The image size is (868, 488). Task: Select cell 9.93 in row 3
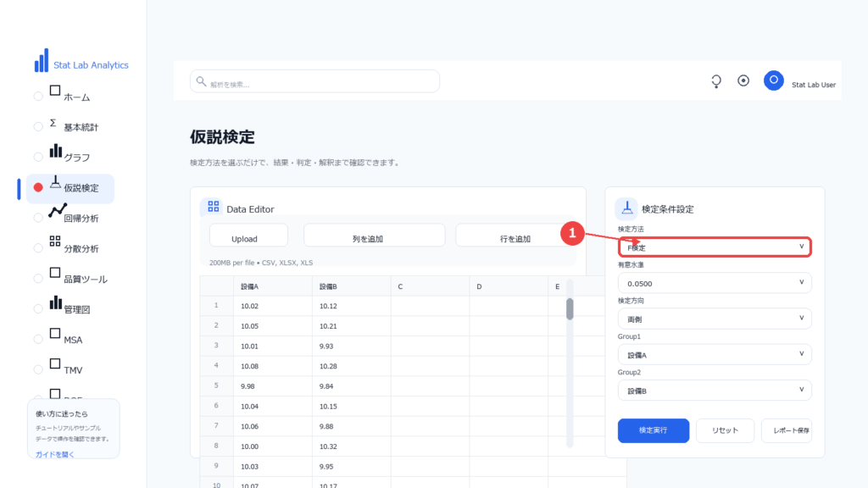click(352, 346)
